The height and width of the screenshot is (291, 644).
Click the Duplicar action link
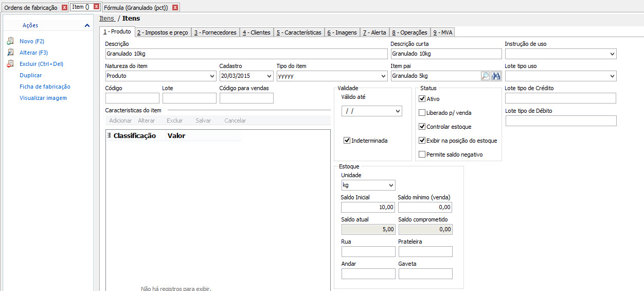pos(31,75)
